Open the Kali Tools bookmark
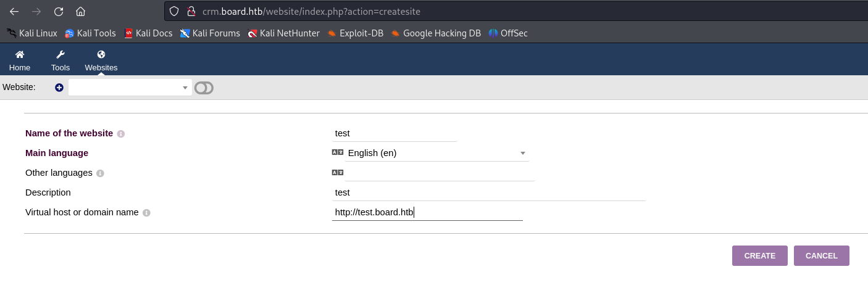The width and height of the screenshot is (868, 285). 91,33
